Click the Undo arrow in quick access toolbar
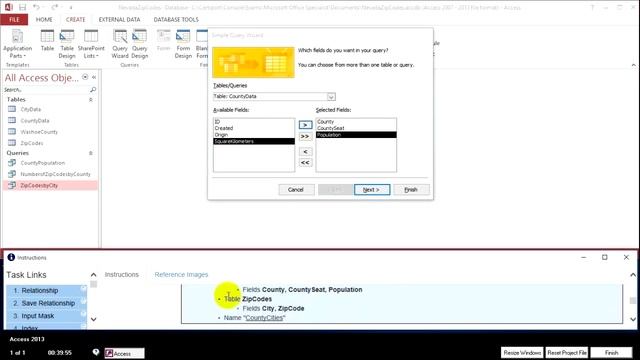 click(x=36, y=7)
